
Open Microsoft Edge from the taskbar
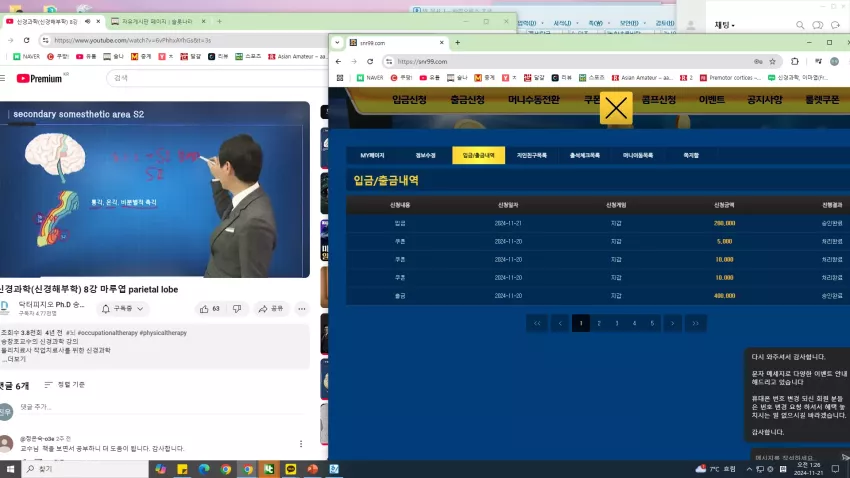[204, 469]
